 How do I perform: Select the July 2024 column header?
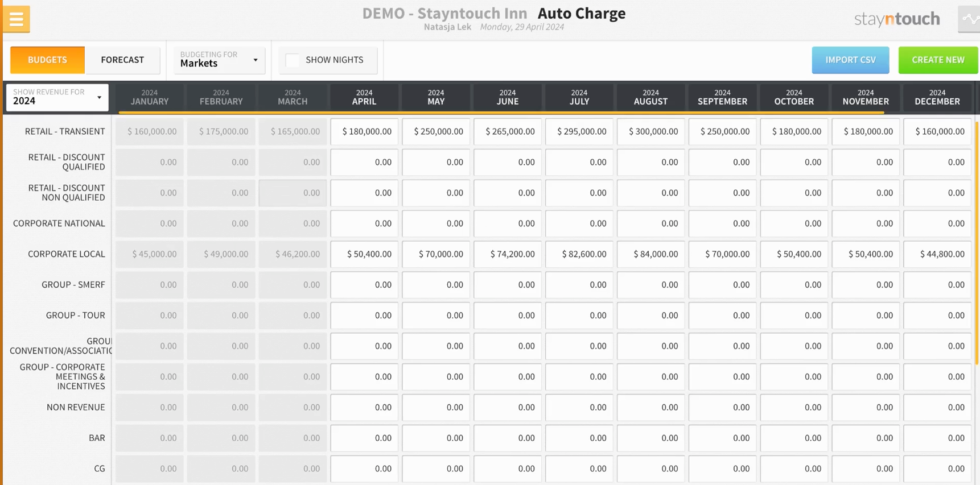(579, 97)
